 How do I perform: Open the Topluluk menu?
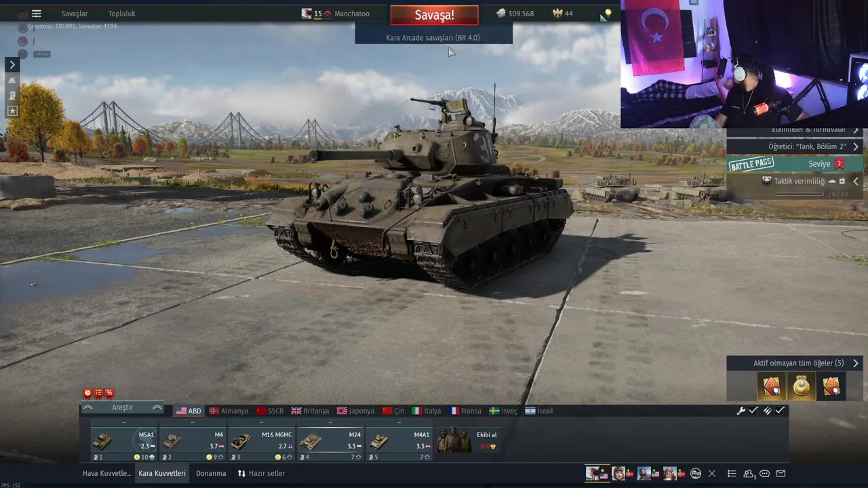pos(122,14)
